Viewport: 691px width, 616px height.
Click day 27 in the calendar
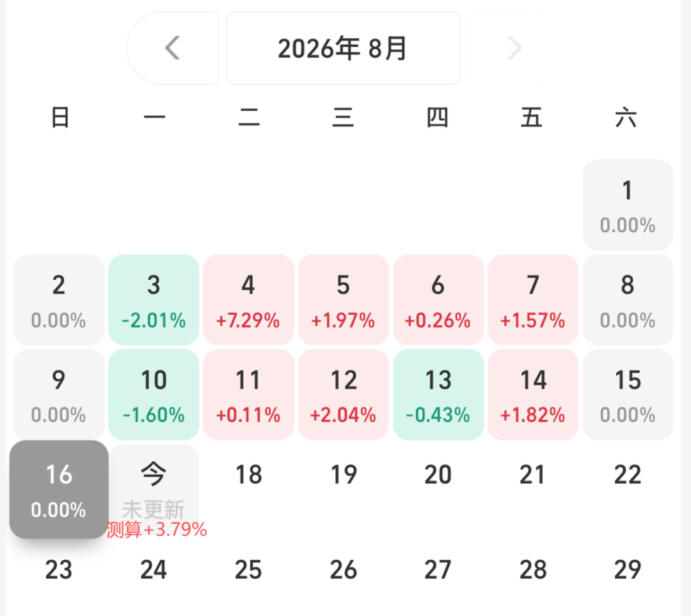click(438, 570)
